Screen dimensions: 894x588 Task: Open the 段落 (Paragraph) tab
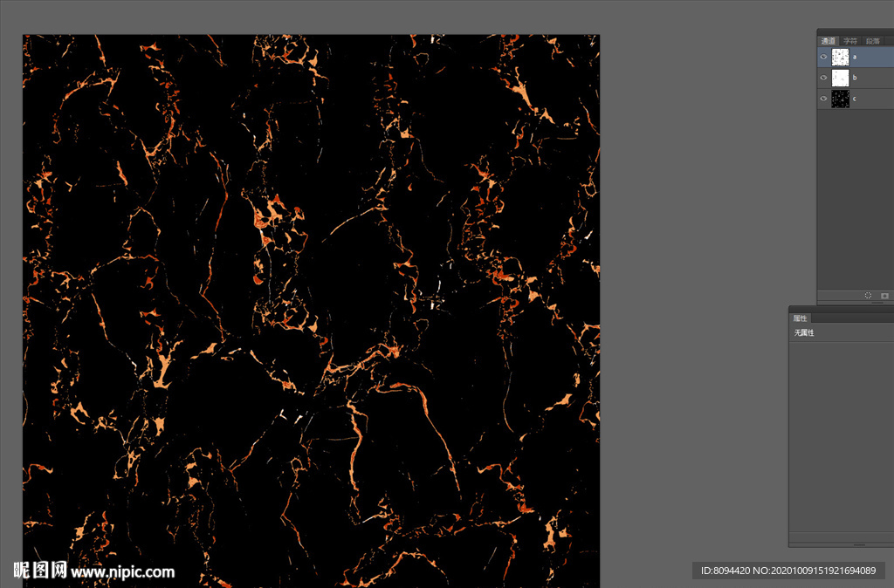tap(872, 41)
